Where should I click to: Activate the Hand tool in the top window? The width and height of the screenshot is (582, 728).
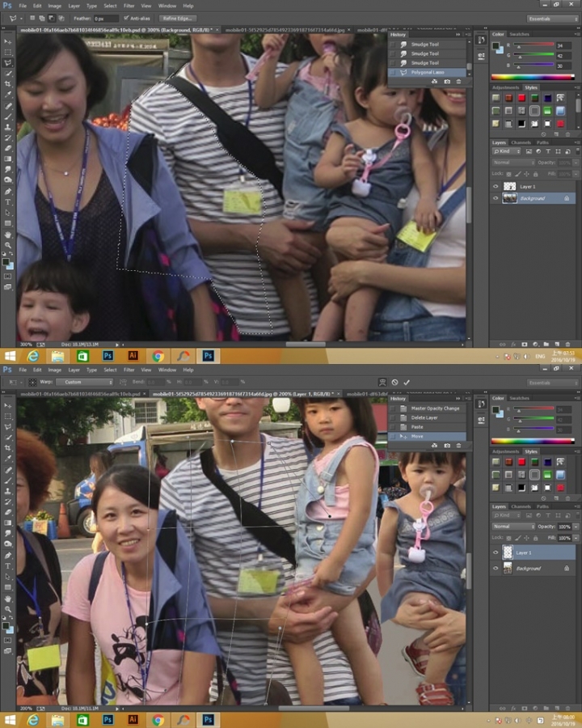pos(8,235)
